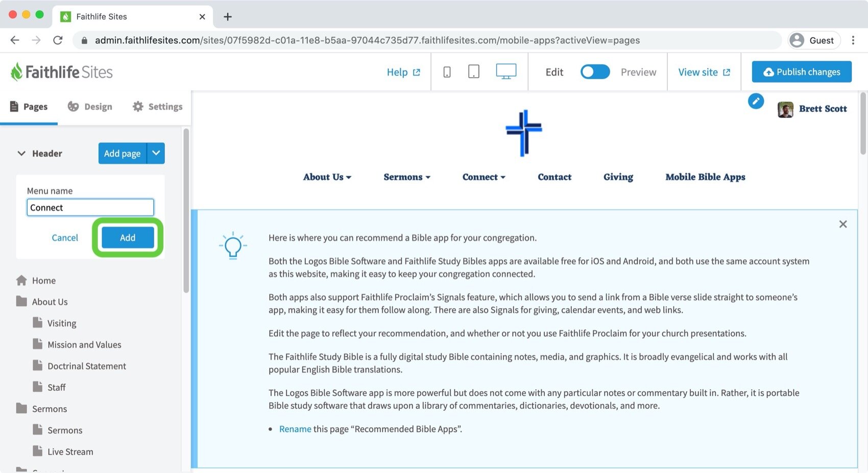Viewport: 868px width, 473px height.
Task: Click the Live Stream page icon
Action: (x=38, y=451)
